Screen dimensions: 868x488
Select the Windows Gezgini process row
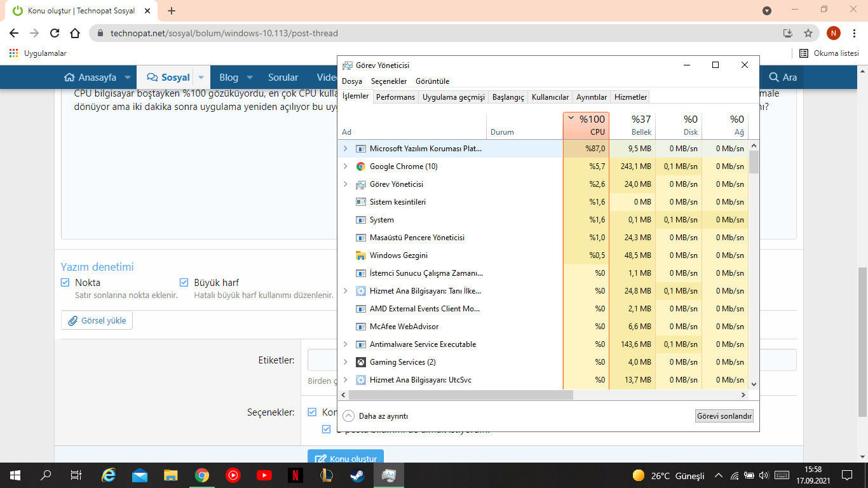(x=544, y=255)
